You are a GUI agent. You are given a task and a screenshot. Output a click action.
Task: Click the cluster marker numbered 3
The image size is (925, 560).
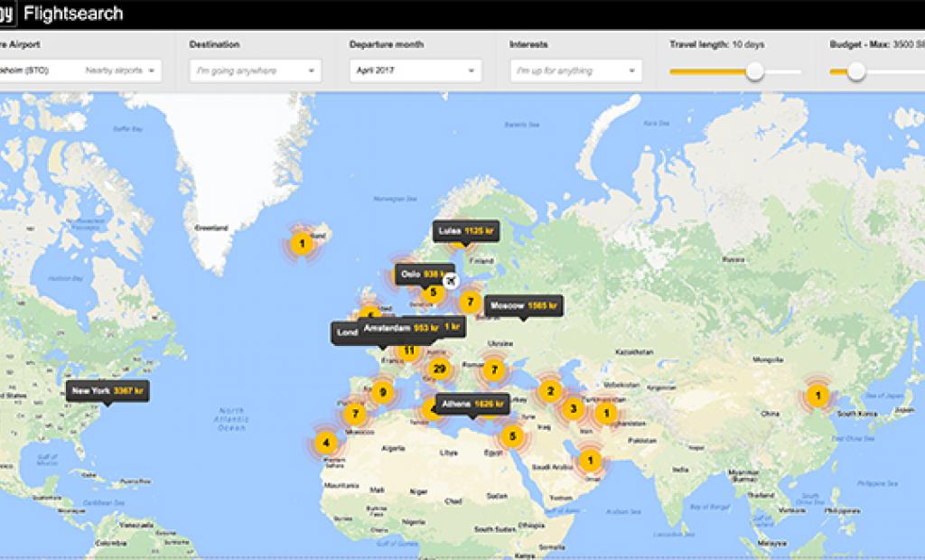point(572,409)
